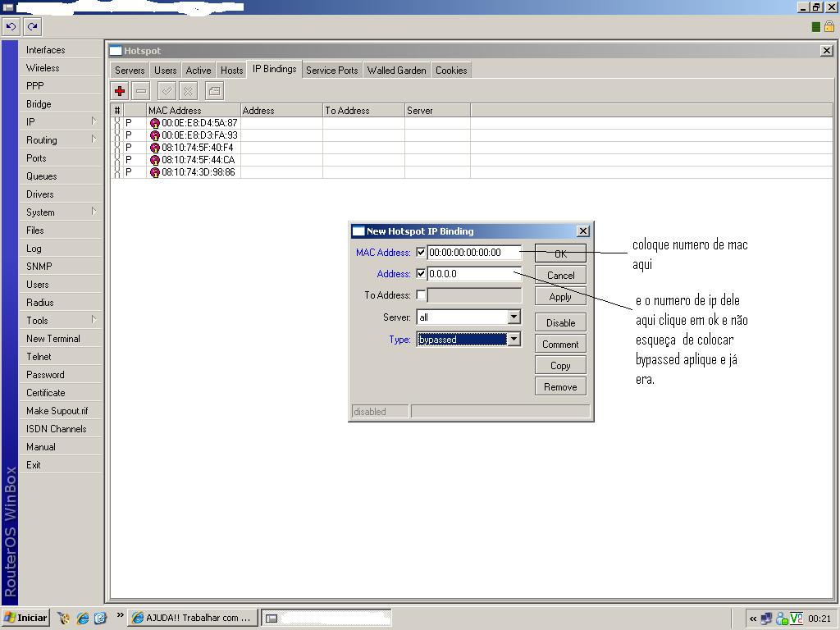
Task: Click the padlock icon in WinBox toolbar
Action: [829, 26]
